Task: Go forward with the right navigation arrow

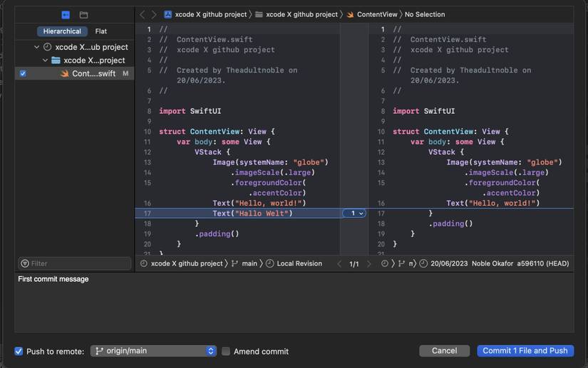Action: click(154, 15)
